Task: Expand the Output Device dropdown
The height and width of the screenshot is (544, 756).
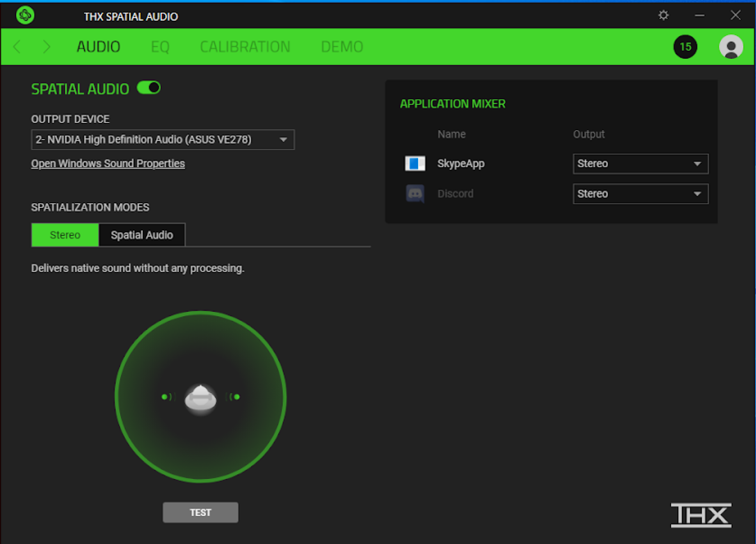Action: (x=163, y=140)
